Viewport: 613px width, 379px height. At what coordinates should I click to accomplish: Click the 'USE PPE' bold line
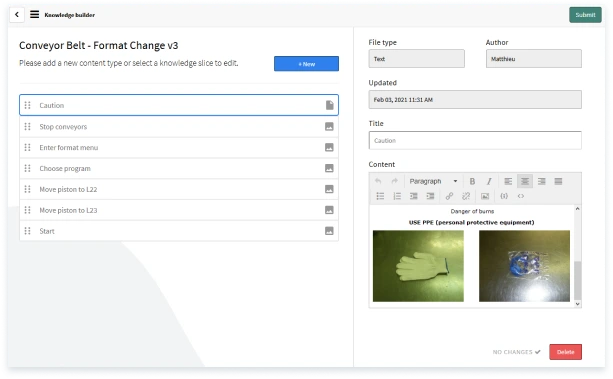[471, 222]
